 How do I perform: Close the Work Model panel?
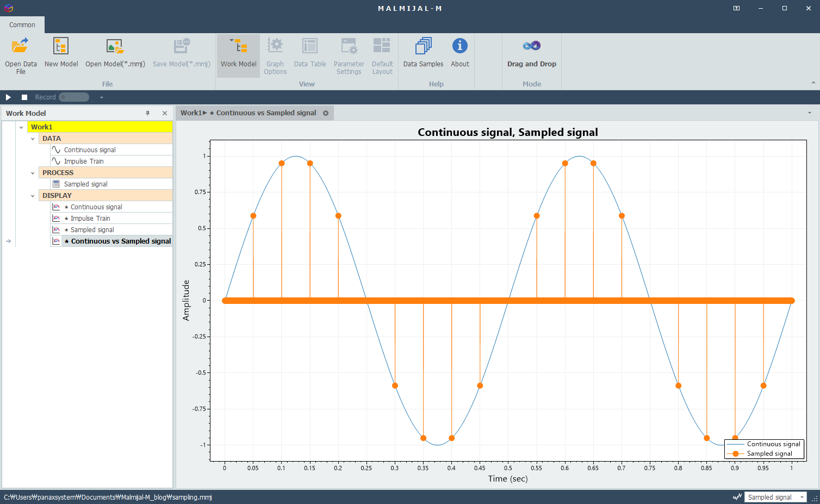pos(165,113)
